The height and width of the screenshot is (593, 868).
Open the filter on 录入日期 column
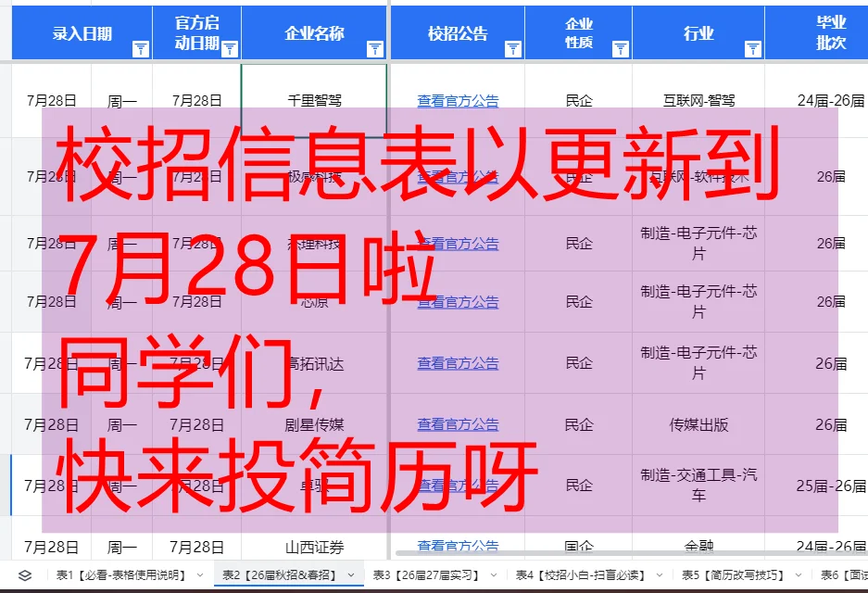[x=141, y=49]
